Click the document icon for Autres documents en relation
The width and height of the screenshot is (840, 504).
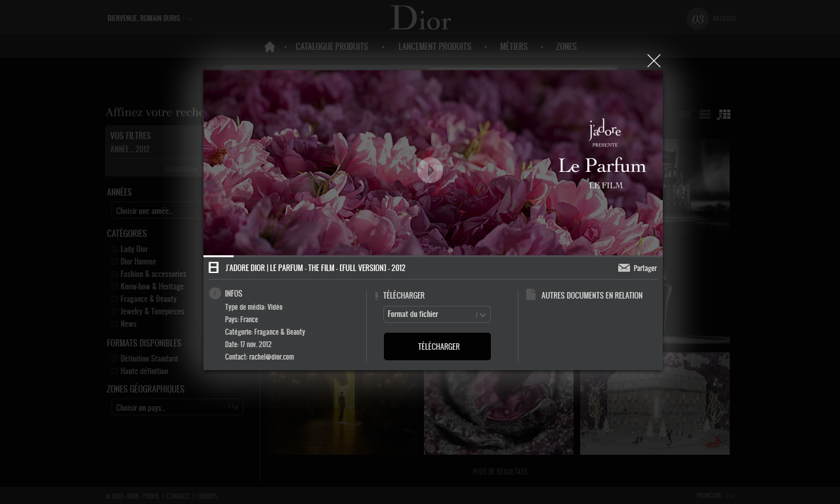coord(531,295)
